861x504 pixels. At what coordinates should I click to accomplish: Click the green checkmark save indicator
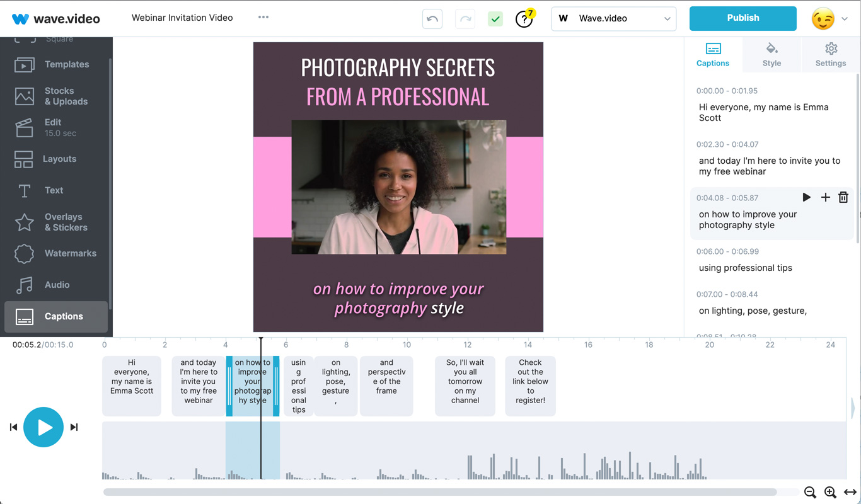coord(495,19)
